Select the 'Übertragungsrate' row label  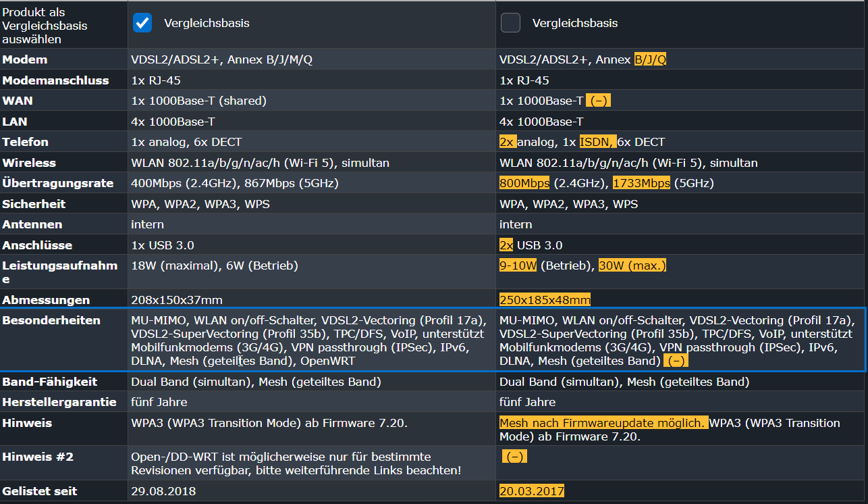(x=58, y=183)
